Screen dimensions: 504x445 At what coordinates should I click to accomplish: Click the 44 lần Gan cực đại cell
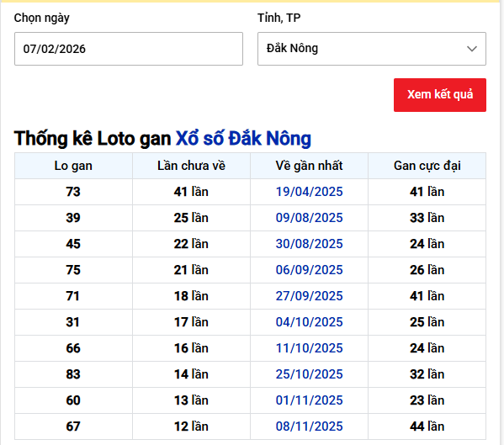(427, 426)
